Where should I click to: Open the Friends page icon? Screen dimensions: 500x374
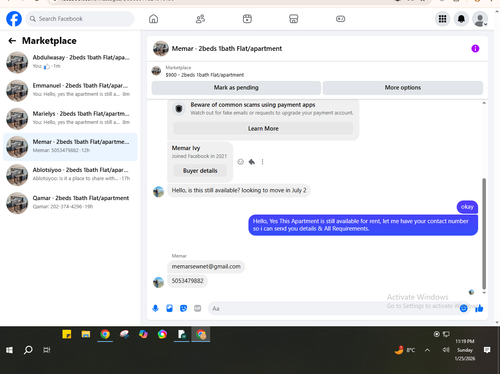click(200, 19)
